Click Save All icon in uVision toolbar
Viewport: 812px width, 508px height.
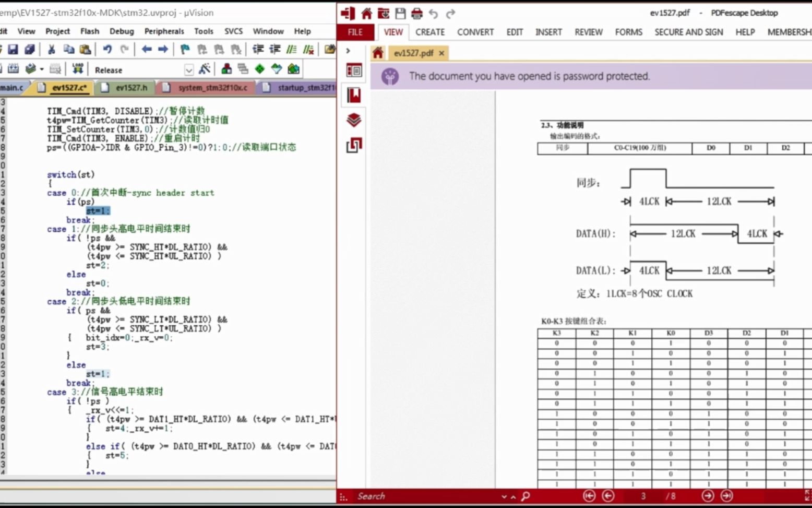tap(30, 49)
